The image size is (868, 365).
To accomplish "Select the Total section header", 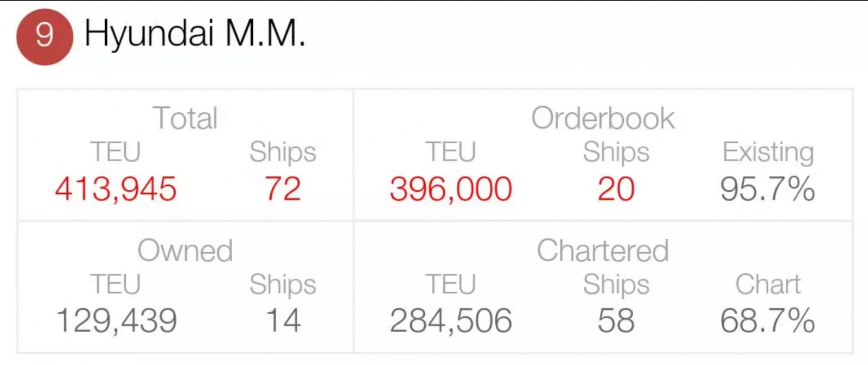I will coord(185,118).
